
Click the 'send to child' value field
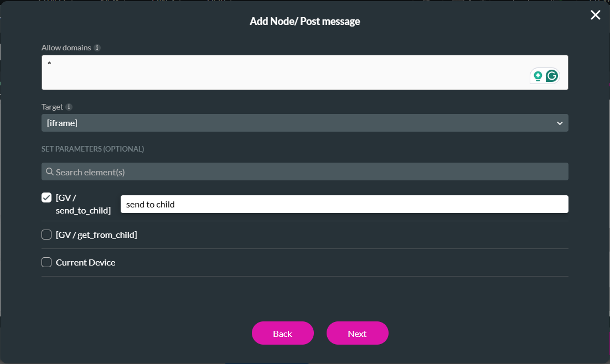click(x=344, y=204)
